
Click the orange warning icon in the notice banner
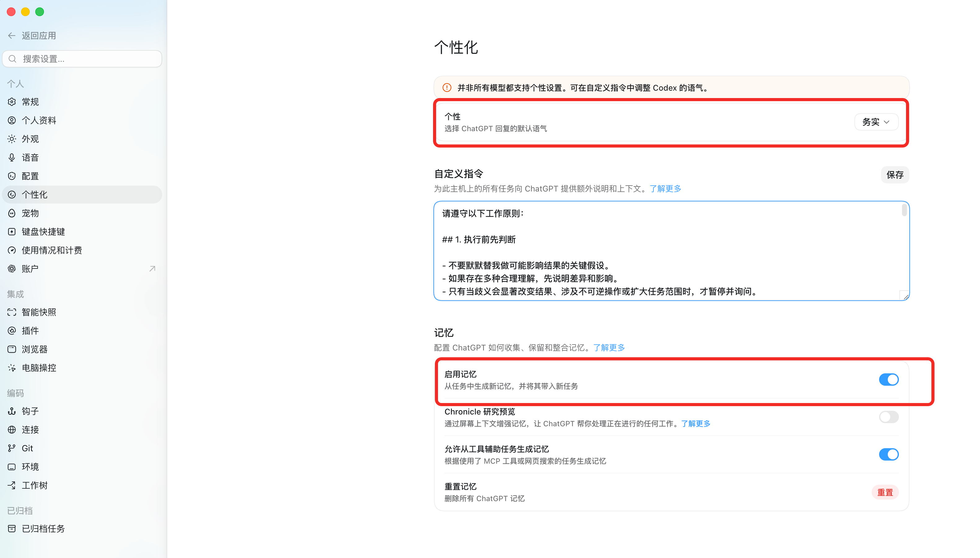(447, 88)
